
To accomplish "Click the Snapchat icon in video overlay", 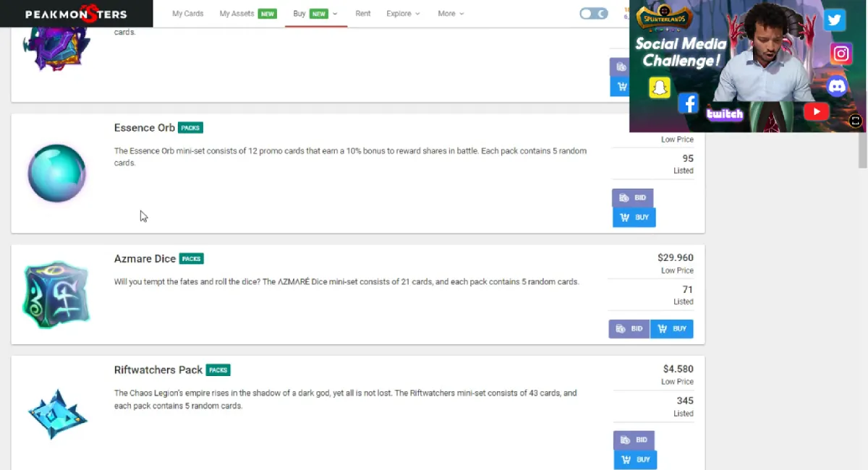I will pos(659,87).
